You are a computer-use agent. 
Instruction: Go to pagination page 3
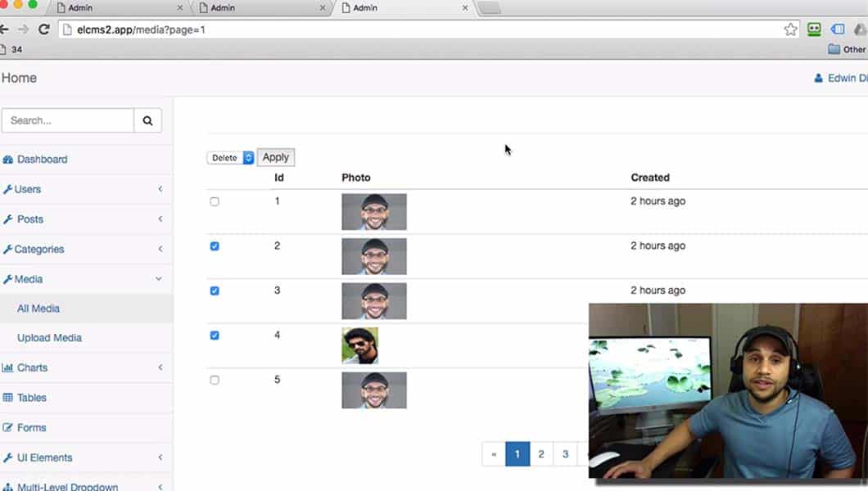coord(565,454)
